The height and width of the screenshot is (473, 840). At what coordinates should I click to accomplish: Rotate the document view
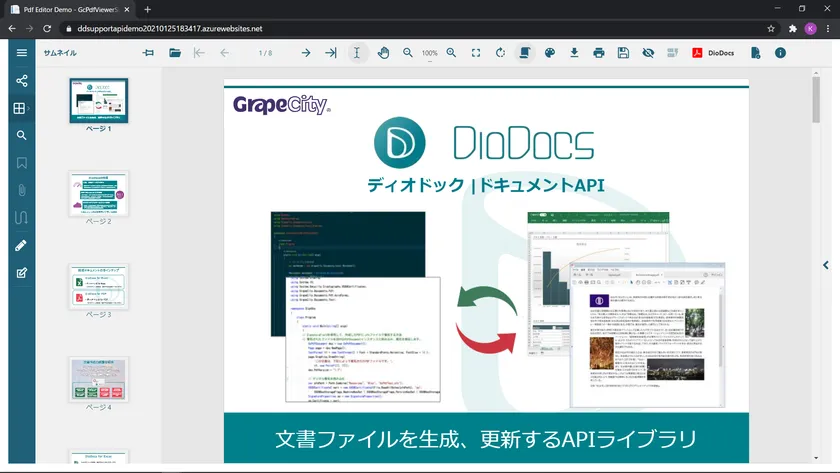coord(500,53)
